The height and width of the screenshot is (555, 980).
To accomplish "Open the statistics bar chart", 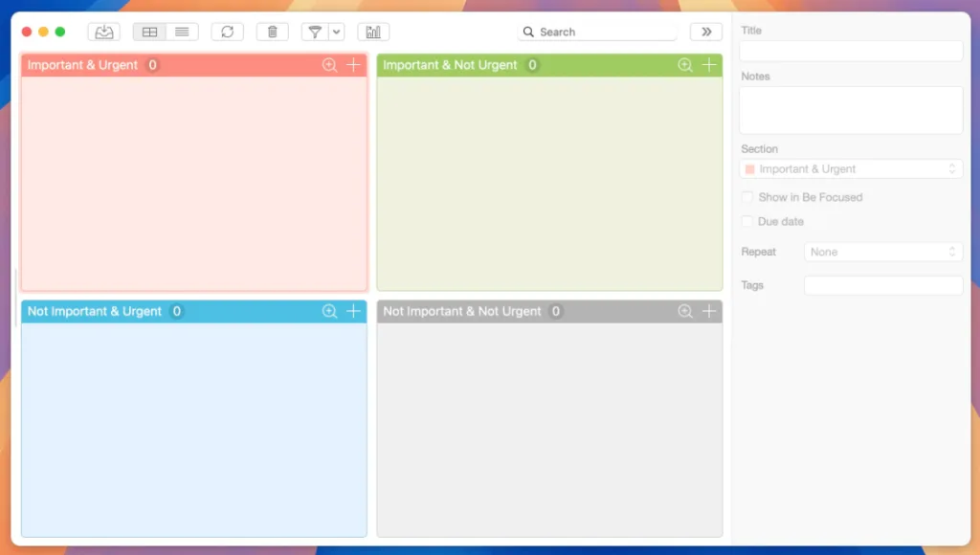I will coord(373,32).
